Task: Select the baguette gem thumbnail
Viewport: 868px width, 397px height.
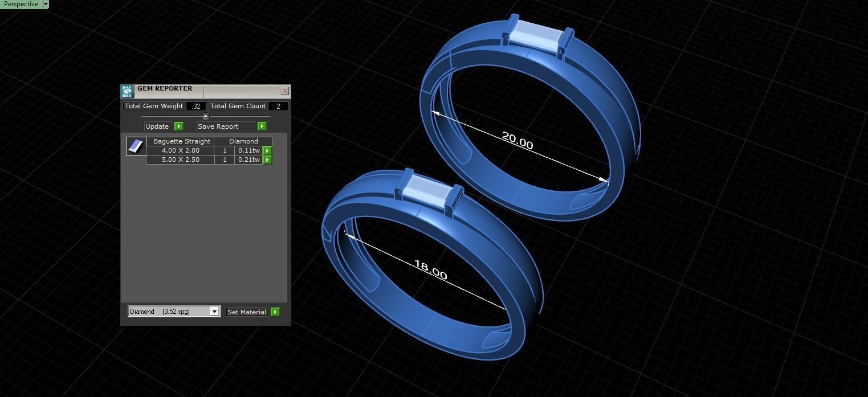Action: 136,146
